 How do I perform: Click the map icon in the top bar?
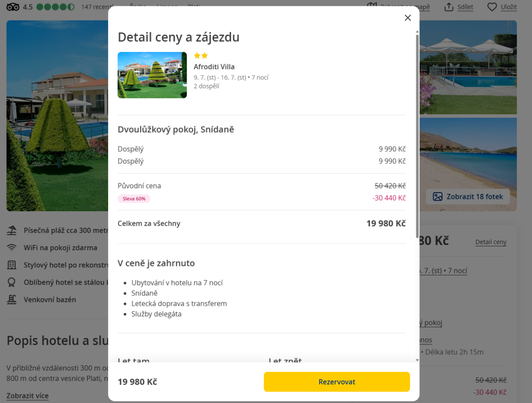pos(372,6)
